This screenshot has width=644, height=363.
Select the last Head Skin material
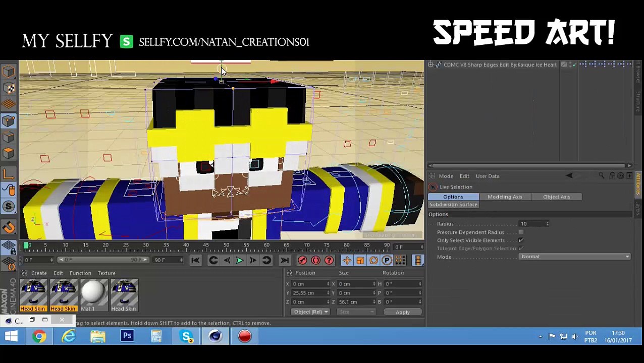pos(124,296)
